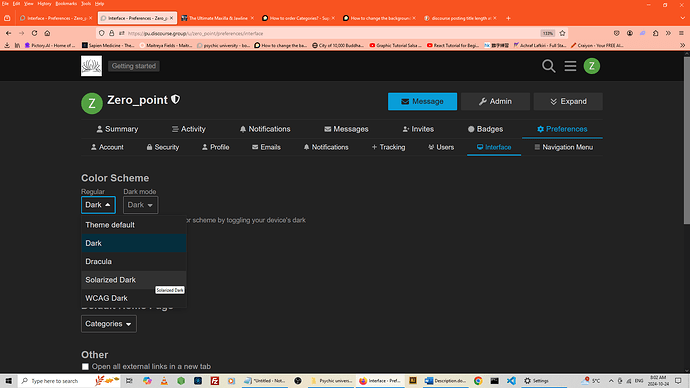Open Tracking preferences sub-tab
Screen dimensions: 690x388
(388, 147)
